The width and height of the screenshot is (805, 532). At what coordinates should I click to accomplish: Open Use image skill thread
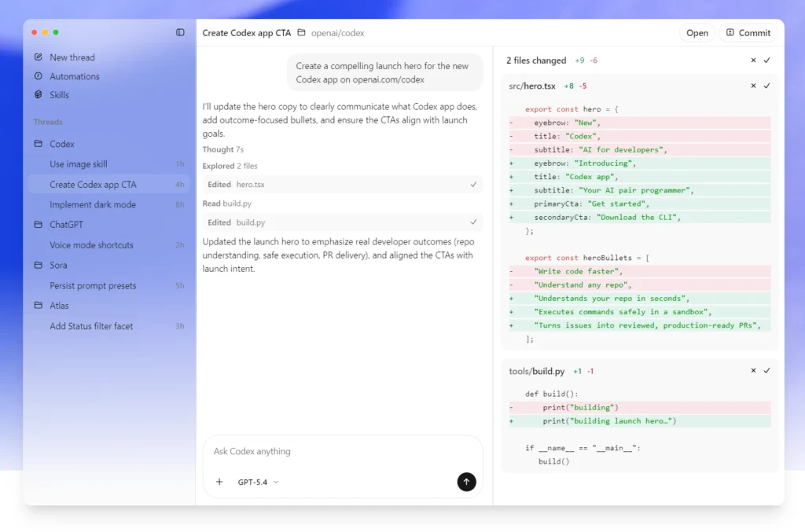(108, 164)
